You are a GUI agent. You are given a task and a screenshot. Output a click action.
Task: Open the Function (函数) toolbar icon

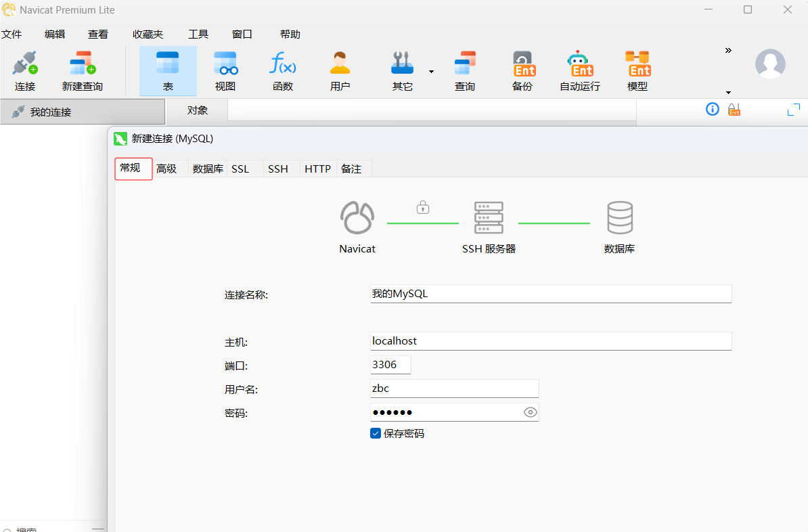(x=283, y=71)
